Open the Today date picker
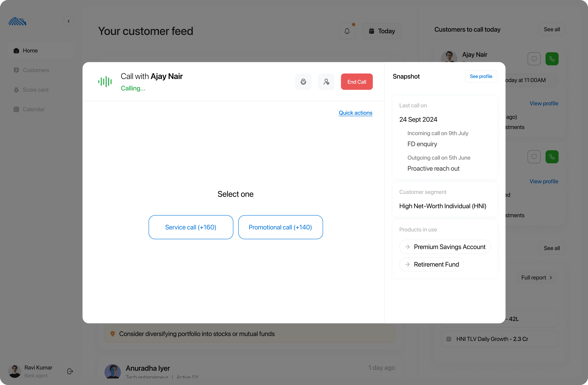 381,31
